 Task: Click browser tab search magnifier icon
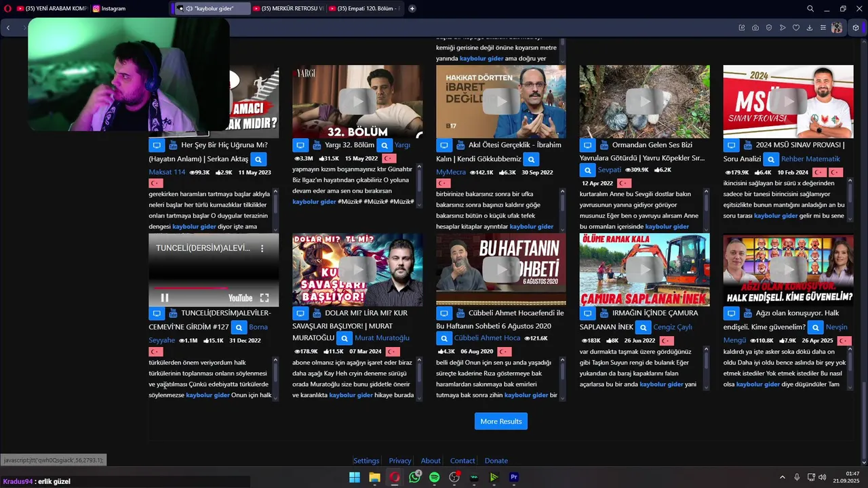click(810, 9)
